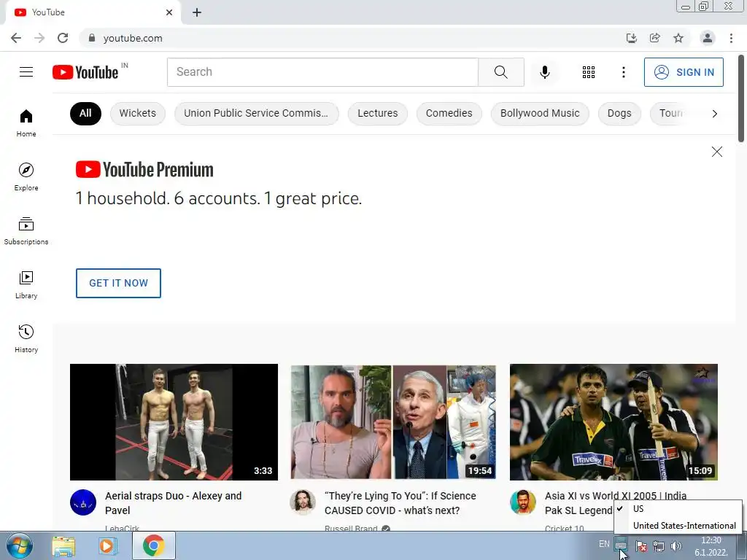Click the network tray icon
Image resolution: width=747 pixels, height=560 pixels.
tap(659, 546)
